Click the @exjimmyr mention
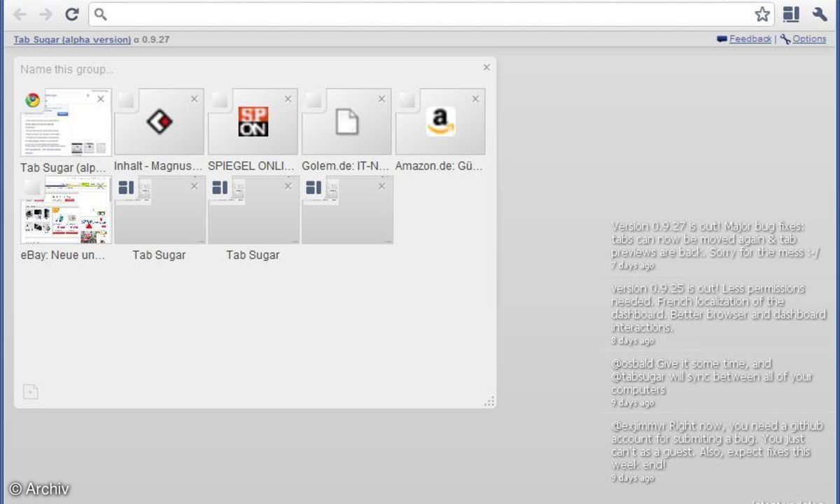 click(638, 426)
